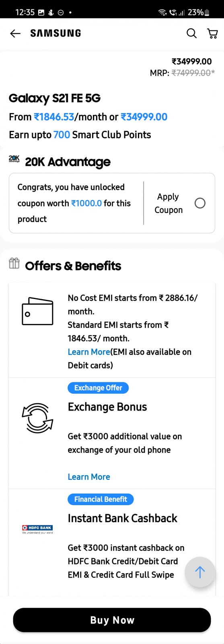Tap the back arrow icon
Viewport: 224px width, 644px height.
coord(15,33)
